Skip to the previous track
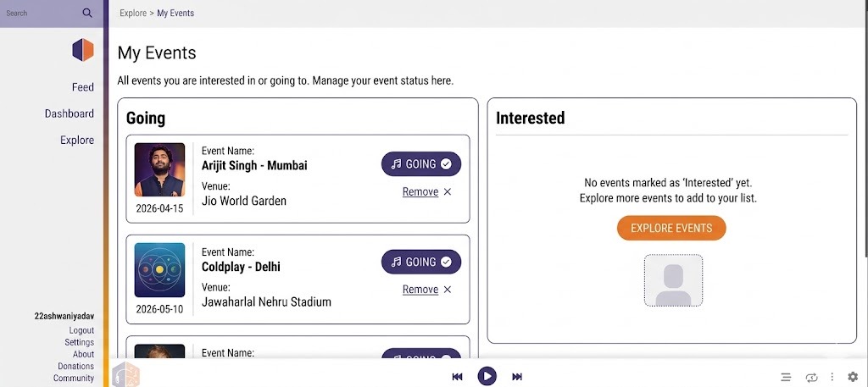This screenshot has height=387, width=868. pos(457,377)
